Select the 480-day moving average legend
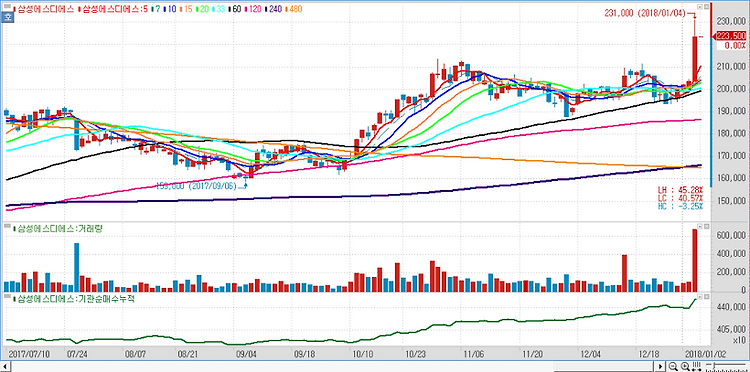This screenshot has height=372, width=750. [x=294, y=9]
